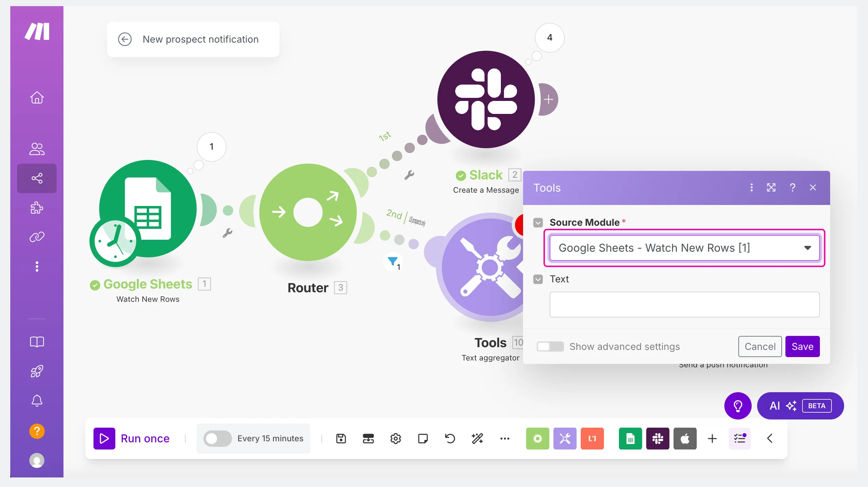Screen dimensions: 868x487
Task: Save the scenario with the disk icon
Action: pyautogui.click(x=341, y=438)
